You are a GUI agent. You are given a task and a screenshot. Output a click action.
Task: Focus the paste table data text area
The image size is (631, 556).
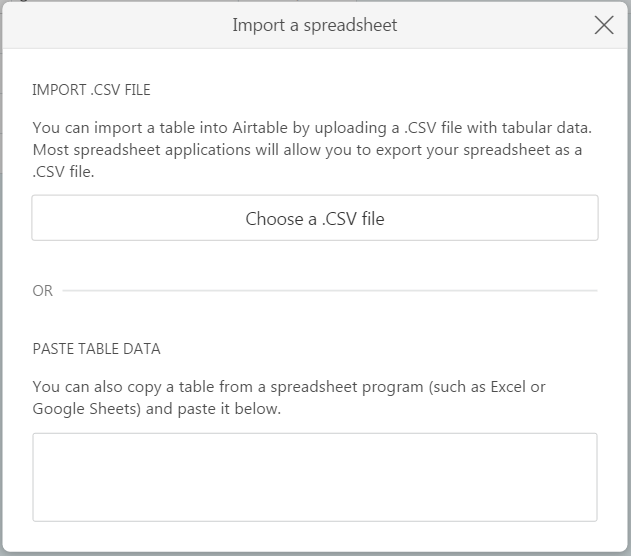[315, 477]
